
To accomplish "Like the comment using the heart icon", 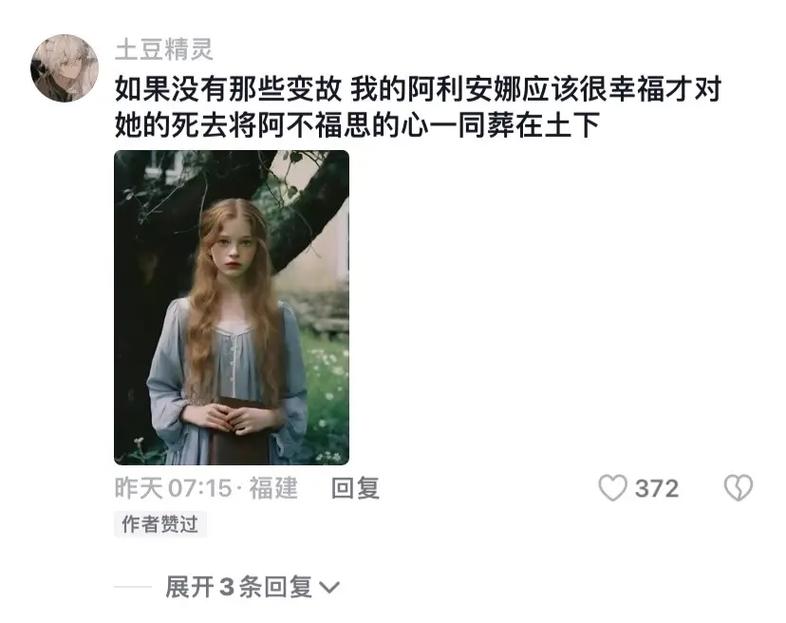I will (613, 488).
